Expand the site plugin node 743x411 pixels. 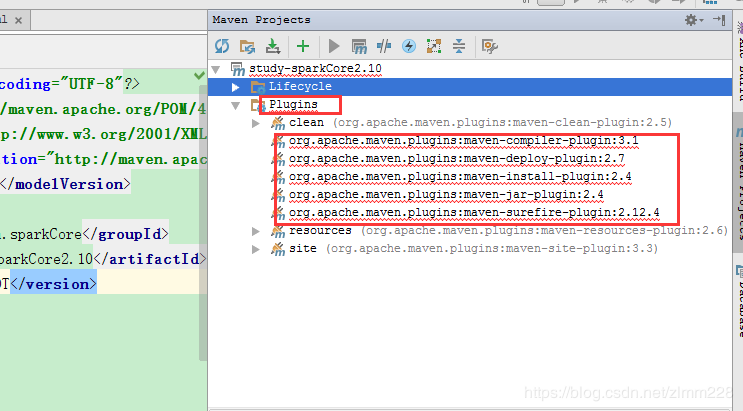[256, 249]
